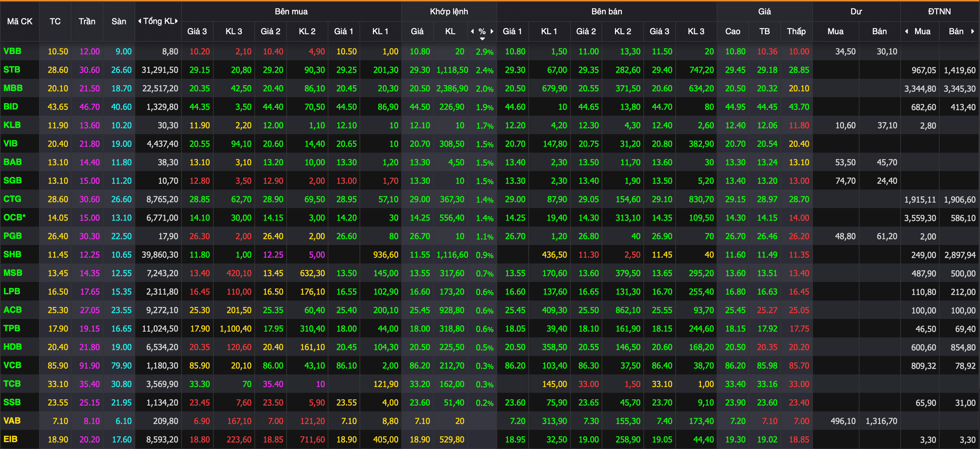Click MBB matched volume 2,386,90
The image size is (980, 449).
[x=452, y=89]
